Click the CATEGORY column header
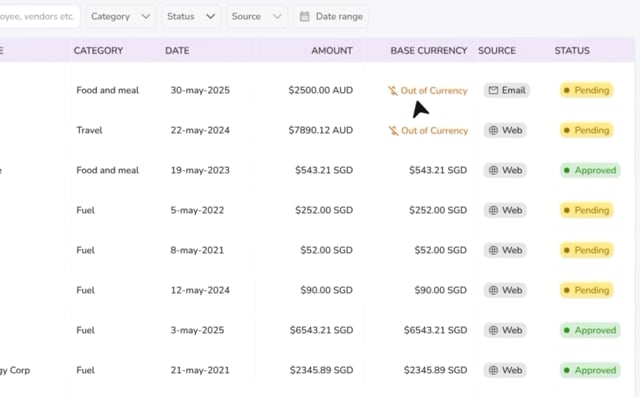Viewport: 640px width, 397px height. pyautogui.click(x=98, y=51)
